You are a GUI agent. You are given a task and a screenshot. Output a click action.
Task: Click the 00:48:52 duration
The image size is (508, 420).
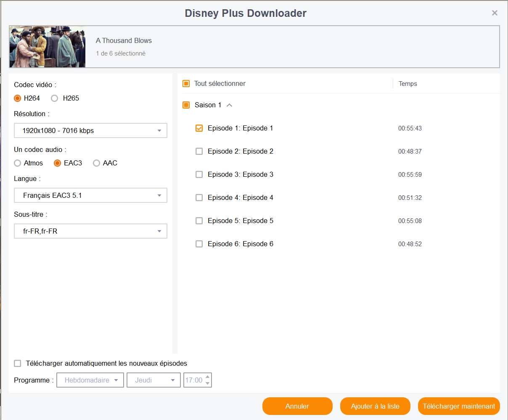coord(410,244)
